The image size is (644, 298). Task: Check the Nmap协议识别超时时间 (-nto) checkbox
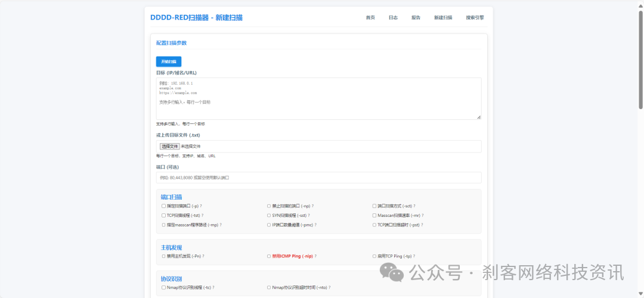click(269, 288)
